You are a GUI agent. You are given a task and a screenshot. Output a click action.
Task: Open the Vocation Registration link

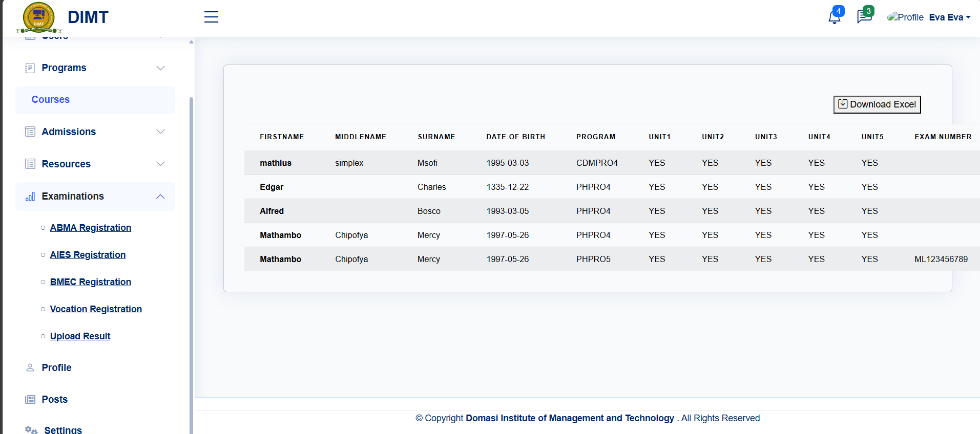click(96, 309)
